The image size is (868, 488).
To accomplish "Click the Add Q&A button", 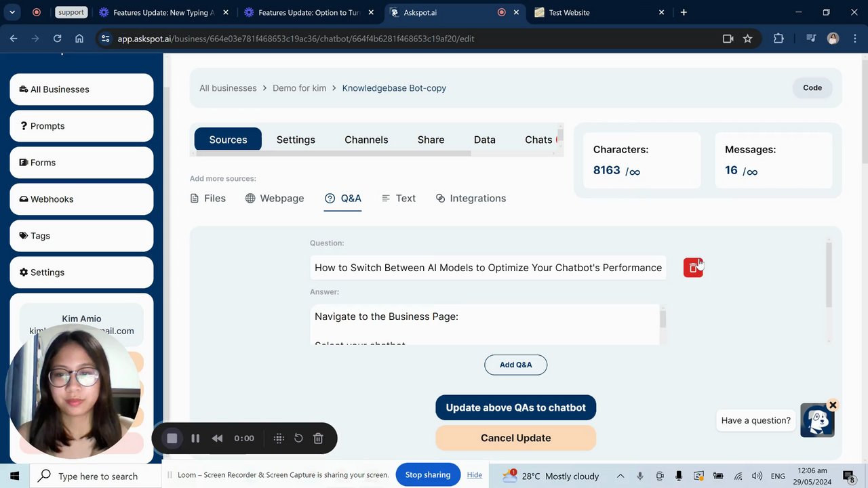I will [x=515, y=365].
